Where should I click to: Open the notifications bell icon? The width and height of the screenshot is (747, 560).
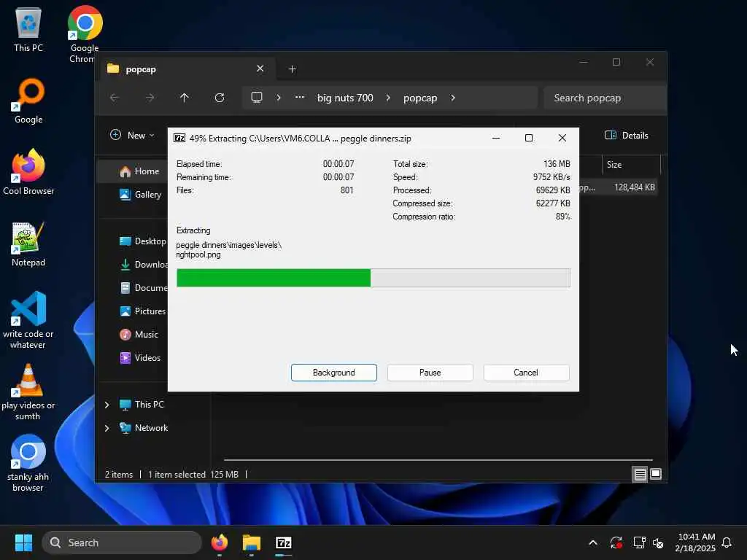[x=727, y=542]
